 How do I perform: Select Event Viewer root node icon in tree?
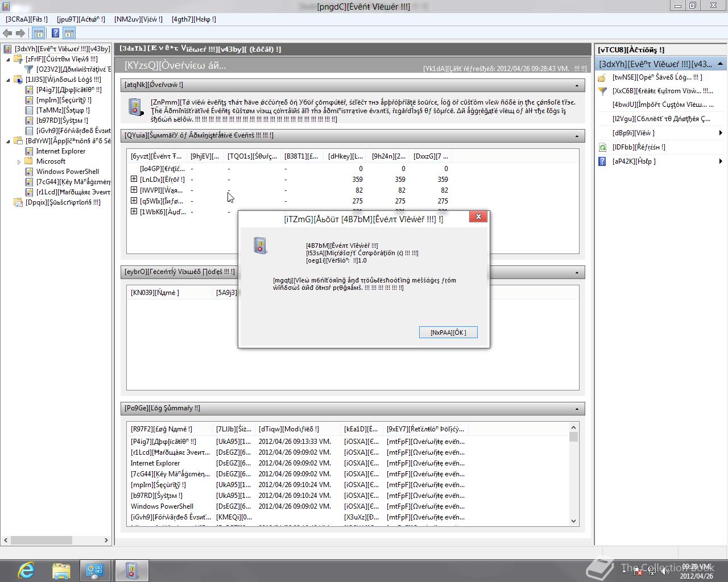(x=8, y=49)
